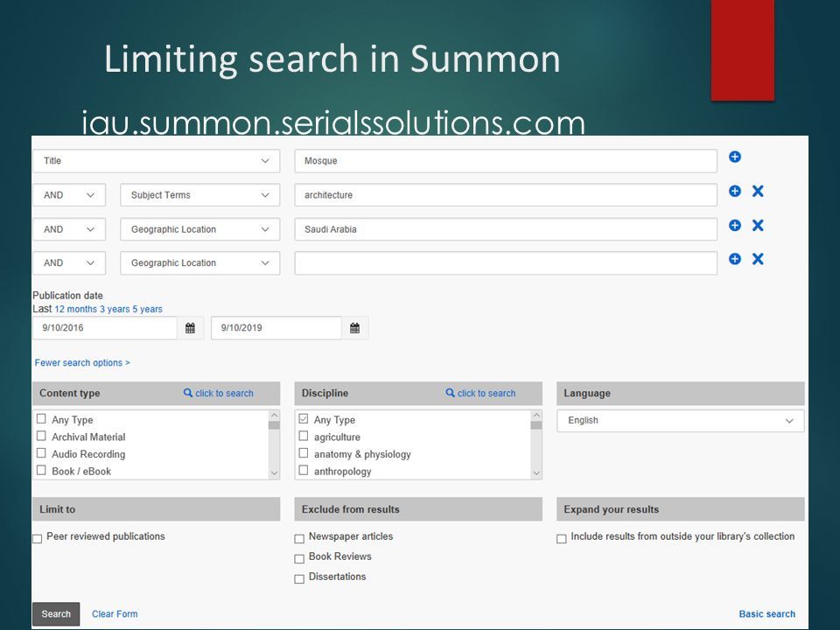Check the Book / eBook content type

[41, 470]
